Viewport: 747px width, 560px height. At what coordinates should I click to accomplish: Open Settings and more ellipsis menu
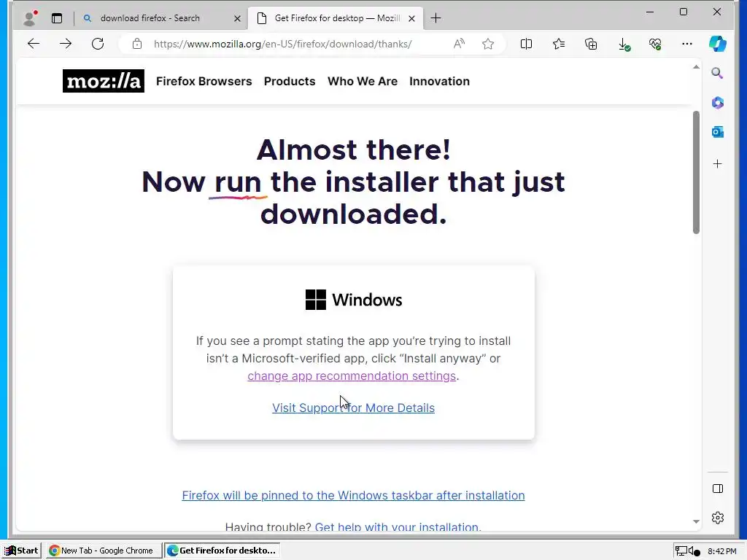tap(687, 44)
